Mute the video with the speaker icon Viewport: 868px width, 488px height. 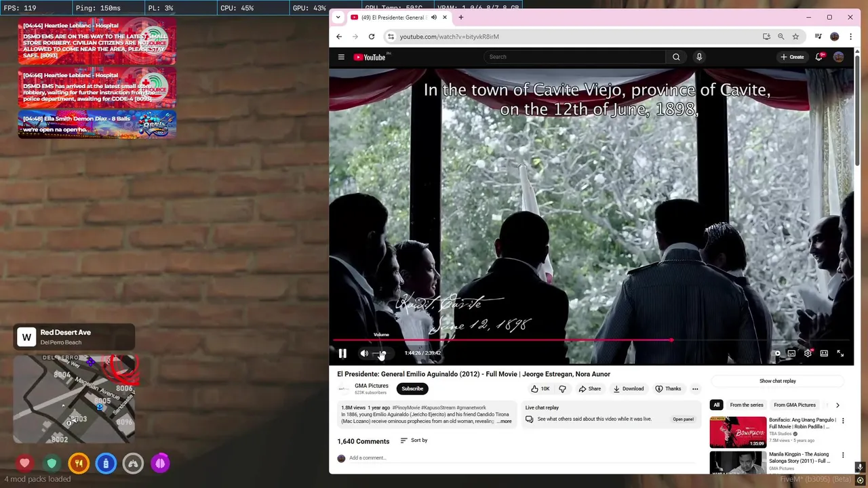(x=364, y=353)
